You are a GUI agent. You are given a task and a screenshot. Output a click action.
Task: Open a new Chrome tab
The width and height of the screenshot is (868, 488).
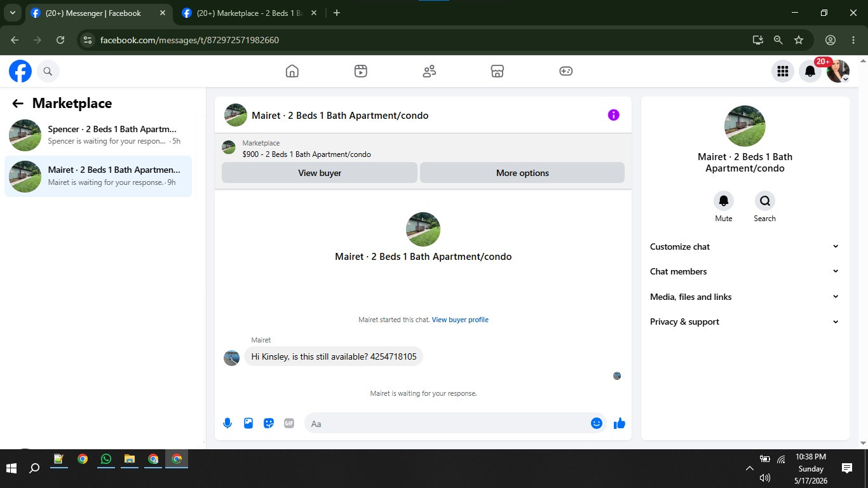point(337,13)
